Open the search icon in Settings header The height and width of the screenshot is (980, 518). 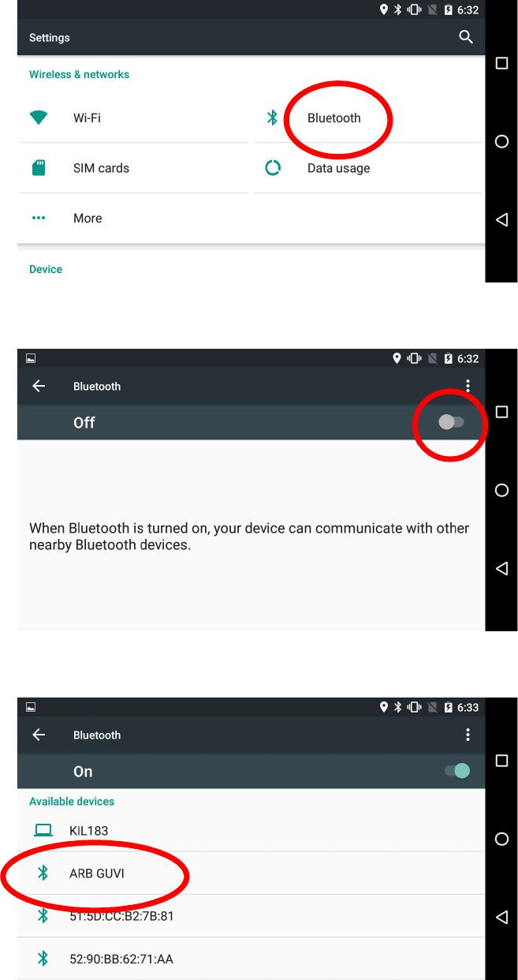[x=466, y=37]
